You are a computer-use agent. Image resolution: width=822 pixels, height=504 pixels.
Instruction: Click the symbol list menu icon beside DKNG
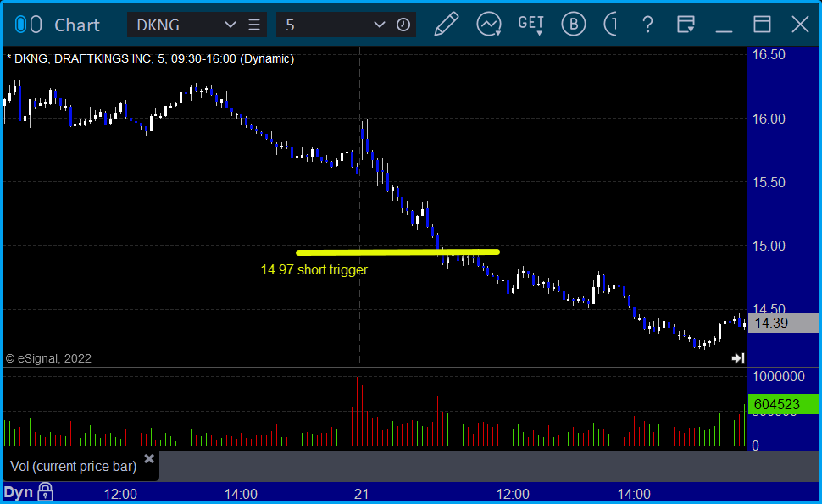[x=254, y=25]
